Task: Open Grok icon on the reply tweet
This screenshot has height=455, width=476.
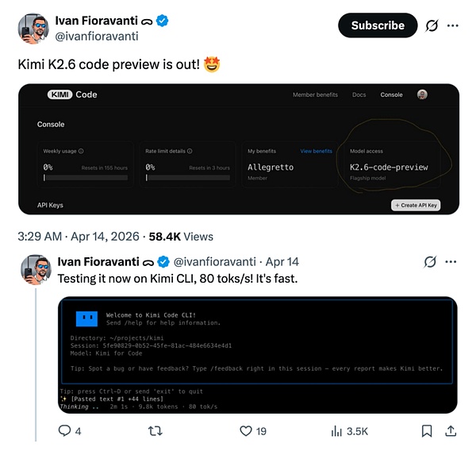Action: (432, 261)
